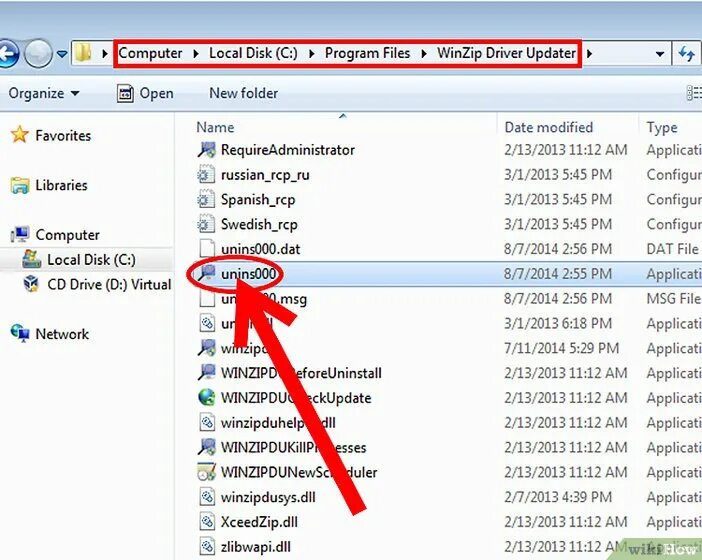Viewport: 702px width, 560px height.
Task: Click date 3/1/2013 6:18 PM
Action: click(x=558, y=323)
